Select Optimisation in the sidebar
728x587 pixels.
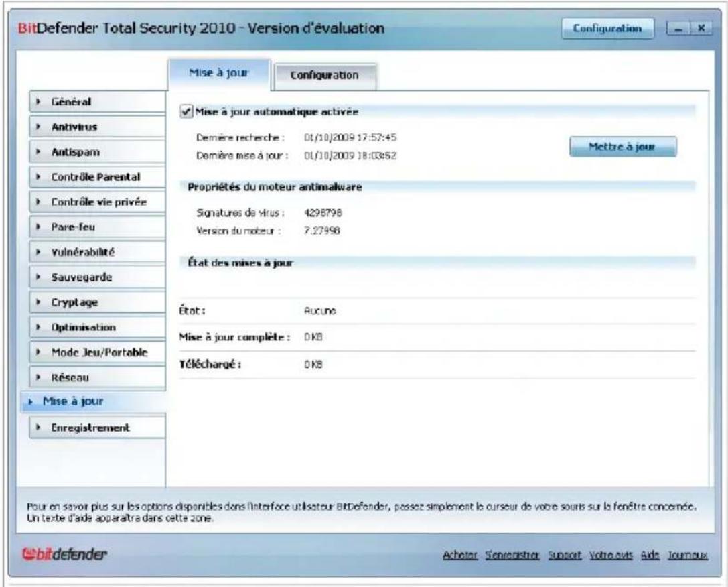click(98, 328)
